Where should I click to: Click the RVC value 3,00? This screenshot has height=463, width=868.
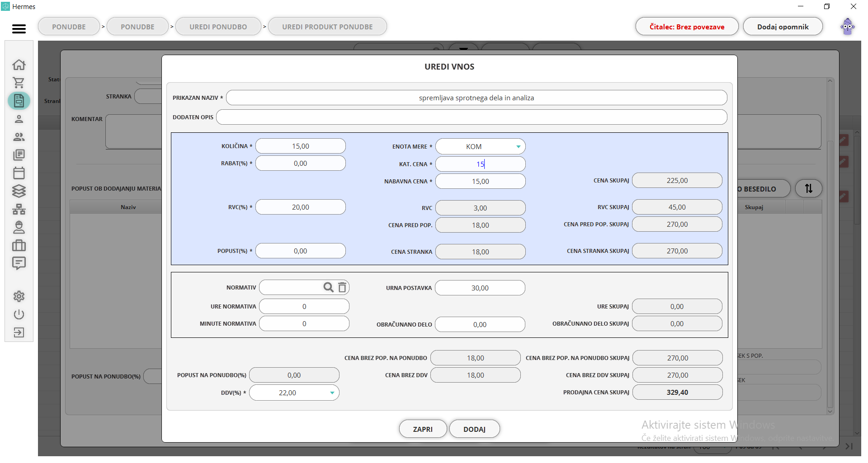pyautogui.click(x=480, y=208)
